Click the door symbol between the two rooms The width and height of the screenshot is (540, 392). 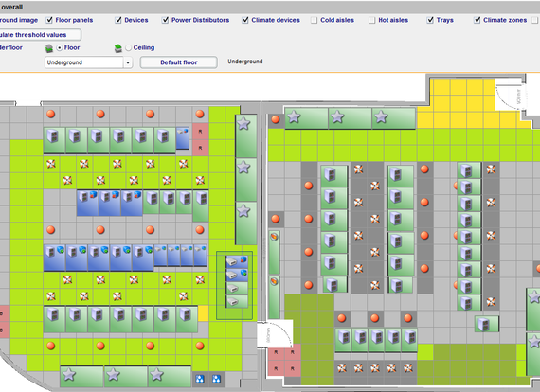pyautogui.click(x=275, y=333)
